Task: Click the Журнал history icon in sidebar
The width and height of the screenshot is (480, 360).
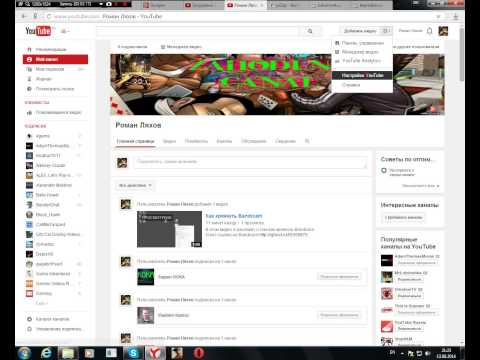Action: 29,79
